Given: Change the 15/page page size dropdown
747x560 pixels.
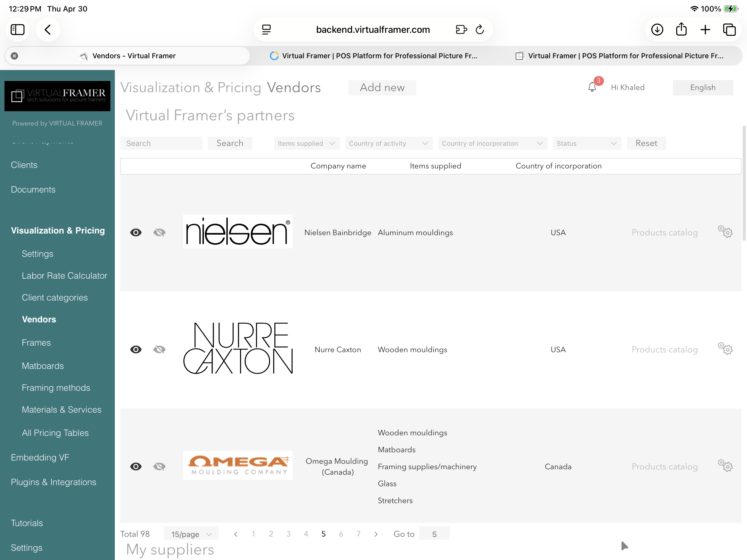Looking at the screenshot, I should [x=191, y=534].
